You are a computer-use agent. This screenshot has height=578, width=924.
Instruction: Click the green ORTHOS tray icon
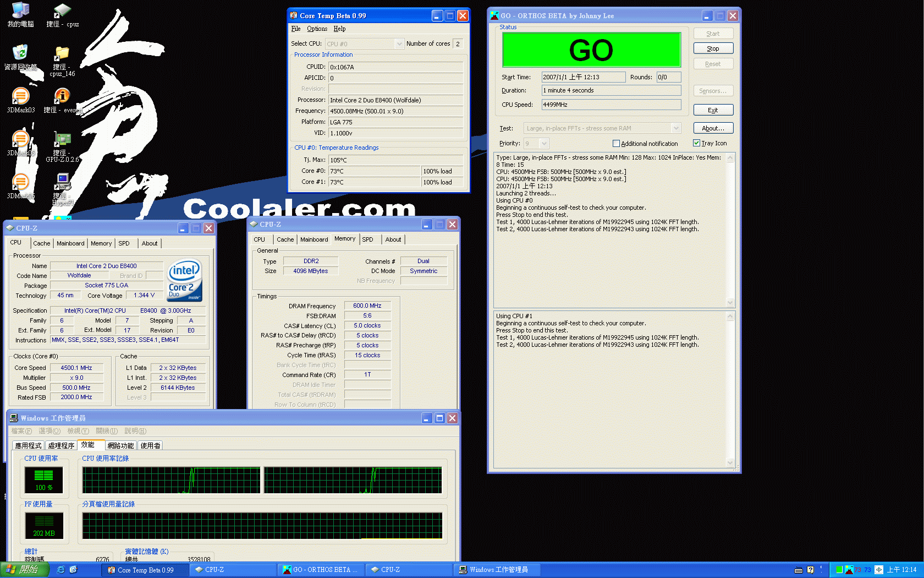[x=839, y=570]
